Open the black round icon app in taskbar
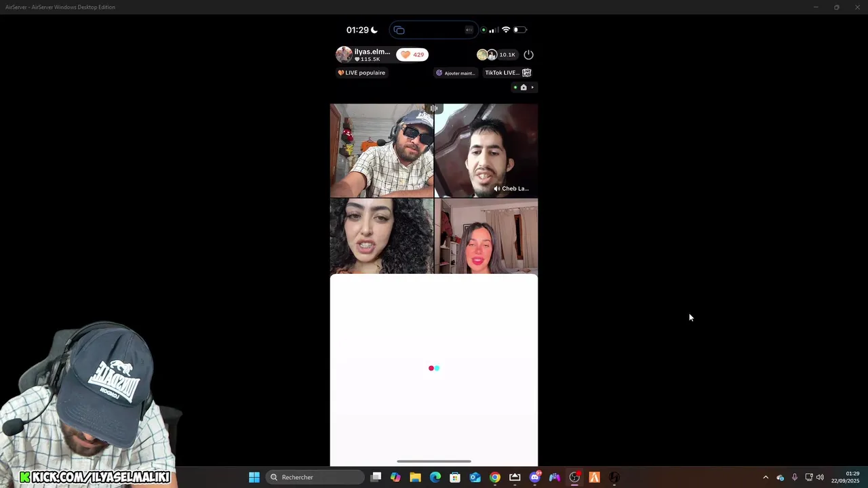This screenshot has height=488, width=868. [x=614, y=477]
